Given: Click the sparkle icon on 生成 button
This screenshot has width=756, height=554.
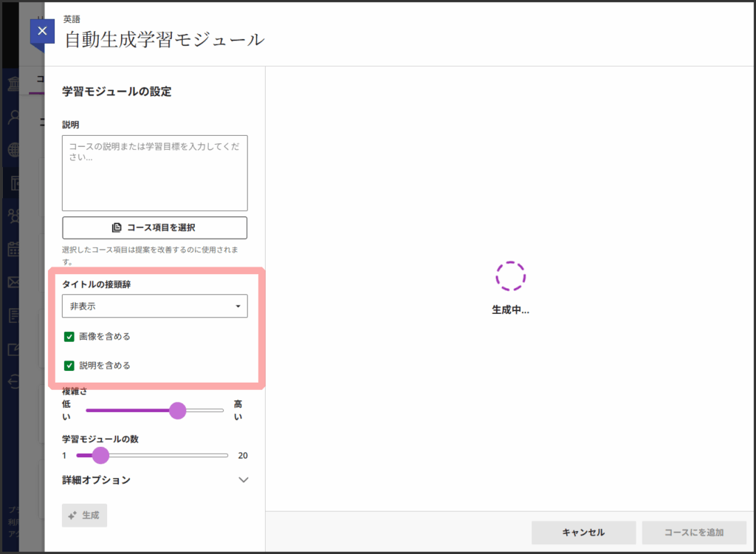Looking at the screenshot, I should pos(72,516).
